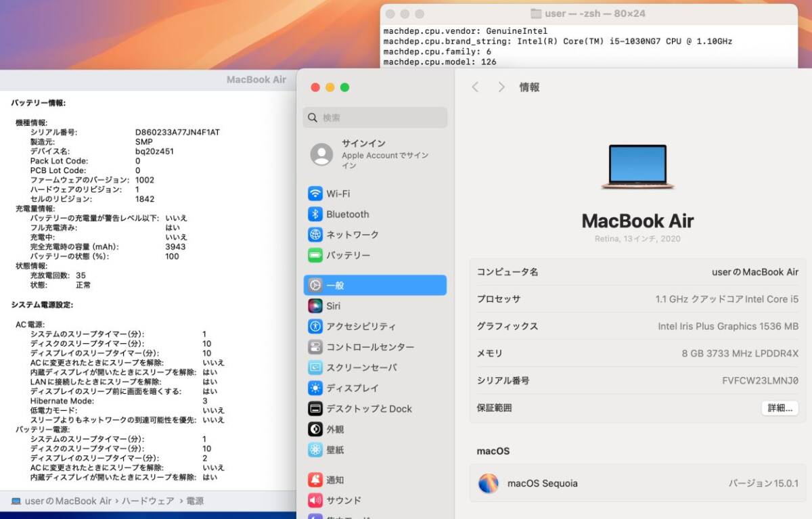Open バッテリー battery settings
The height and width of the screenshot is (519, 812).
click(x=348, y=255)
